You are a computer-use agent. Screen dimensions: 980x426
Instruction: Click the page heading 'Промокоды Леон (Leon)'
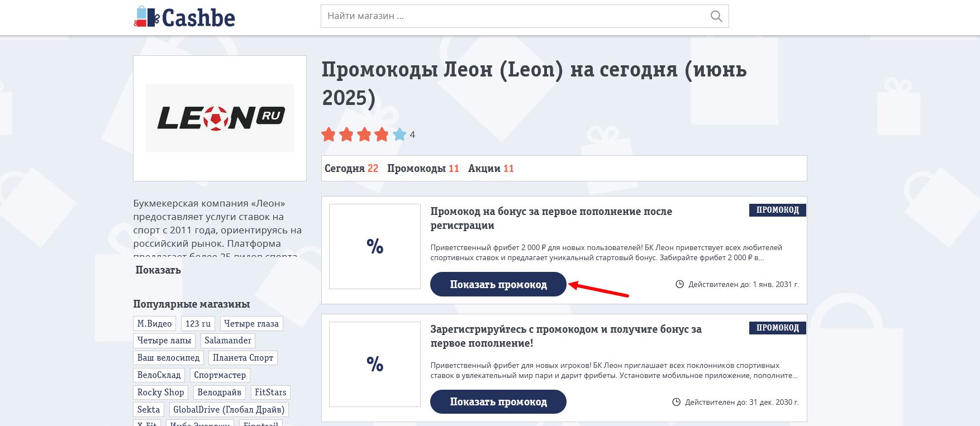[534, 84]
